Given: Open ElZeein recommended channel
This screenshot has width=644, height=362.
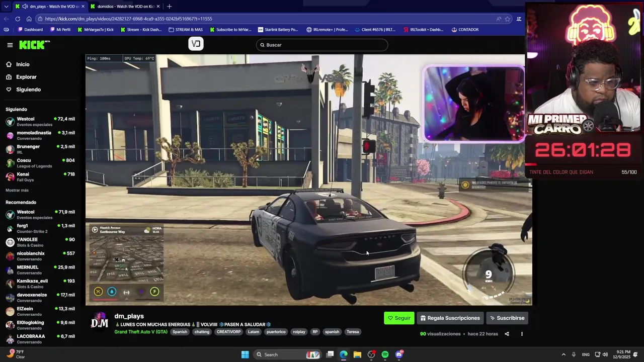Looking at the screenshot, I should (40, 311).
